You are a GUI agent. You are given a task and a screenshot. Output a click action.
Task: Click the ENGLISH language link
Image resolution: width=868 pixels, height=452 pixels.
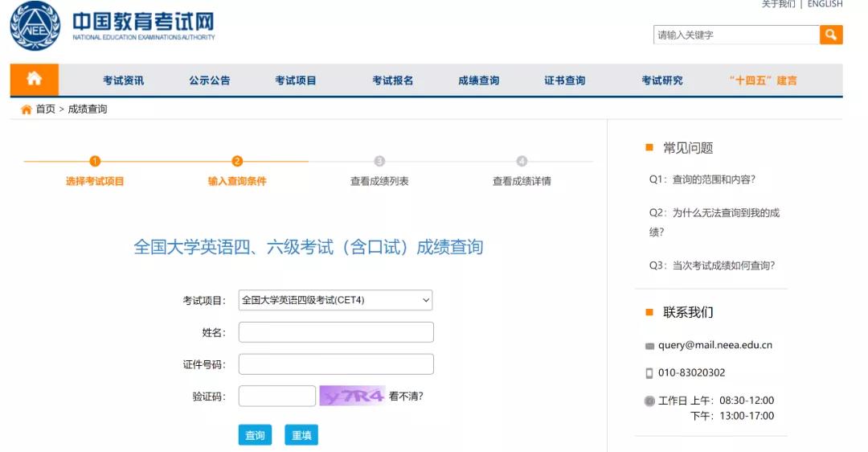point(825,4)
